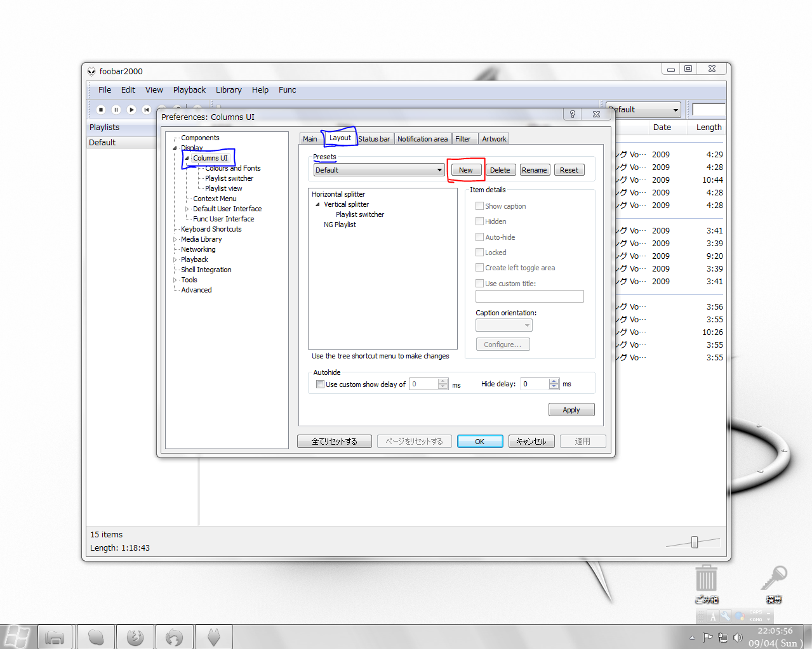812x649 pixels.
Task: Click the second taskbar blob-shaped icon
Action: 96,637
